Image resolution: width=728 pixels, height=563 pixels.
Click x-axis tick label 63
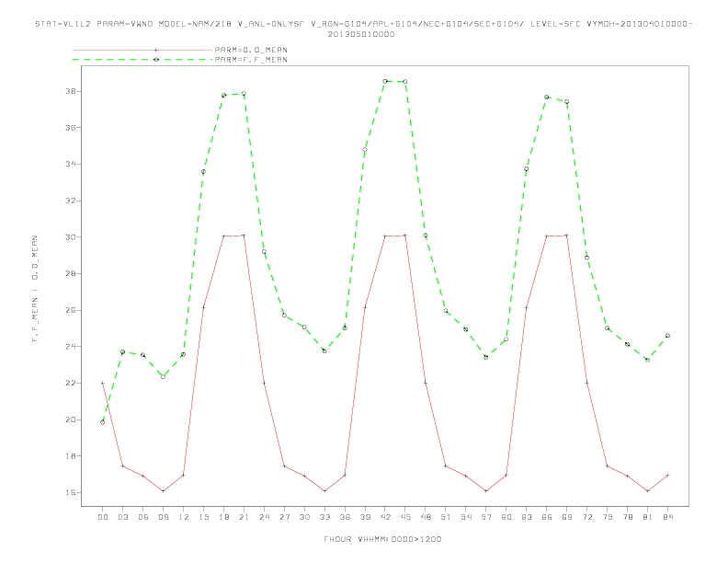click(x=527, y=517)
